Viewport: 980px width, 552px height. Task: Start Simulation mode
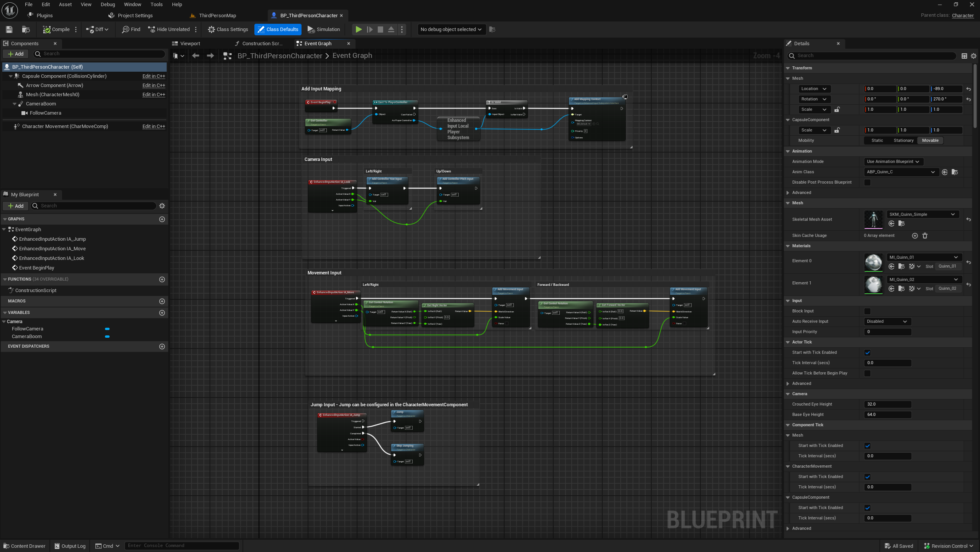click(324, 30)
